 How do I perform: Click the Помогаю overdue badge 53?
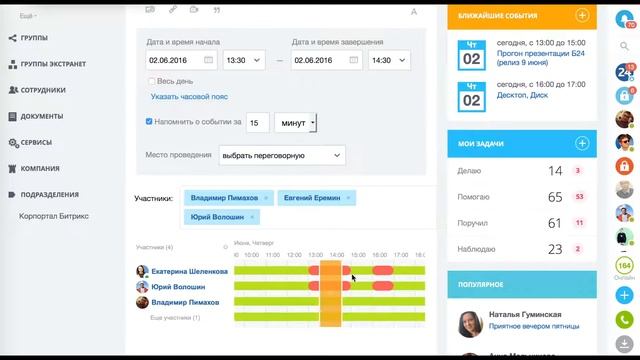pos(579,197)
